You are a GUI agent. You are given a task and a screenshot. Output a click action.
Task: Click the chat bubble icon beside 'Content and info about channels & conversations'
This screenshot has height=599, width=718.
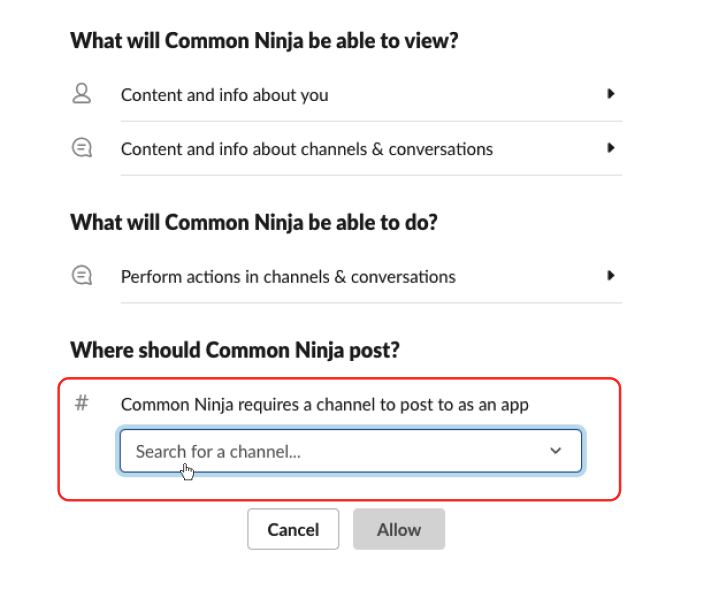(82, 148)
